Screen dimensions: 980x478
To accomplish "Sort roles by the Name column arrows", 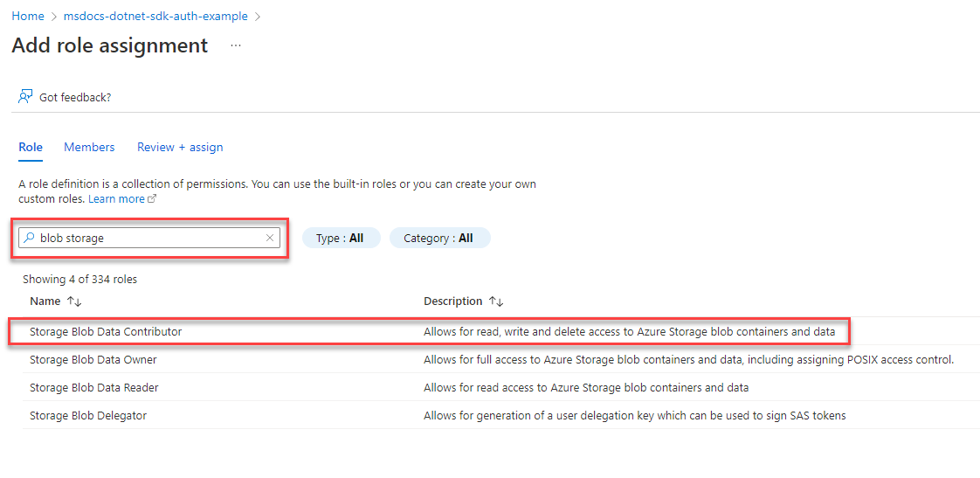I will 74,301.
